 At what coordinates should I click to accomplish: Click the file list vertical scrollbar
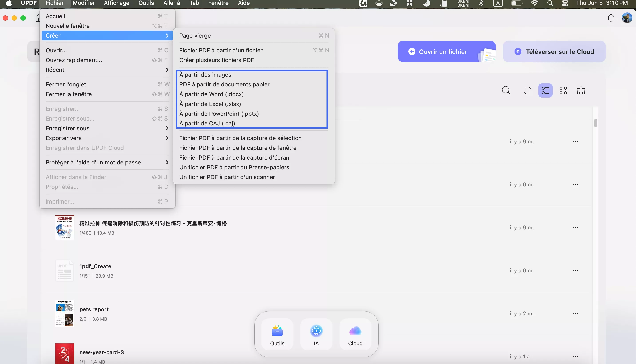point(595,123)
